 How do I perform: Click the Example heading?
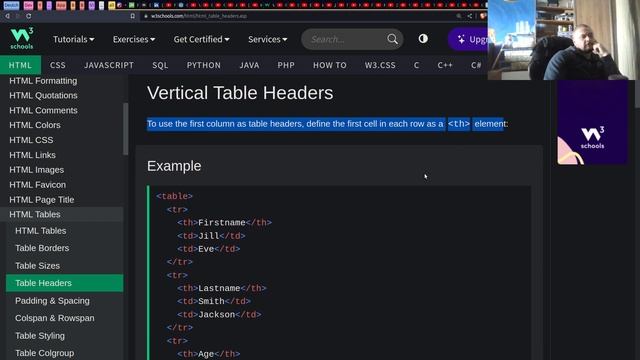coord(174,166)
